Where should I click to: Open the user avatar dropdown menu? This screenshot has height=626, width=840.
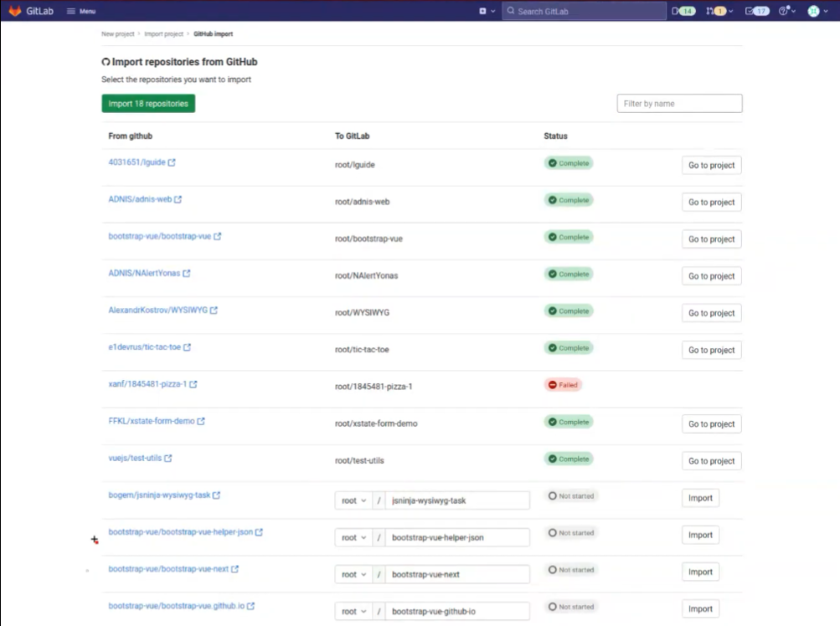tap(817, 11)
